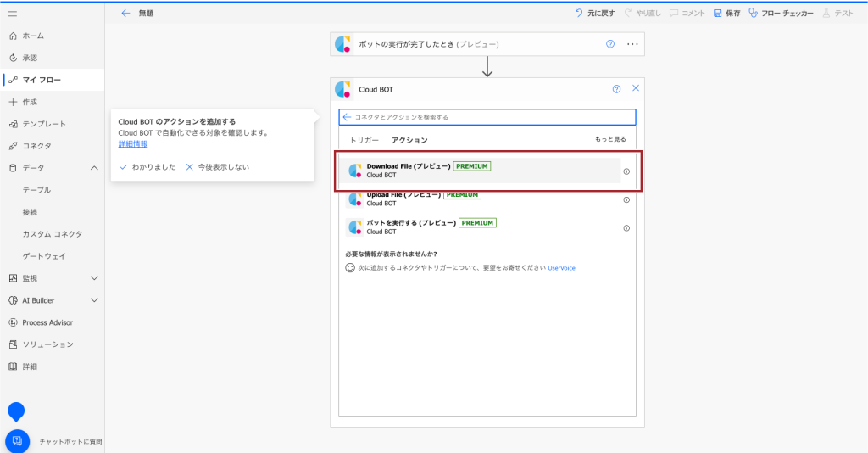Click the ソリューション icon

pos(13,344)
